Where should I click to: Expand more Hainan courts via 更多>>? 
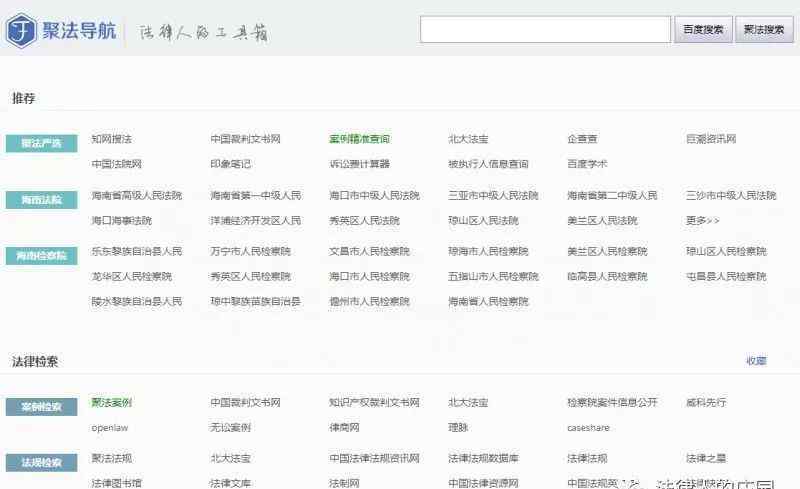[703, 221]
